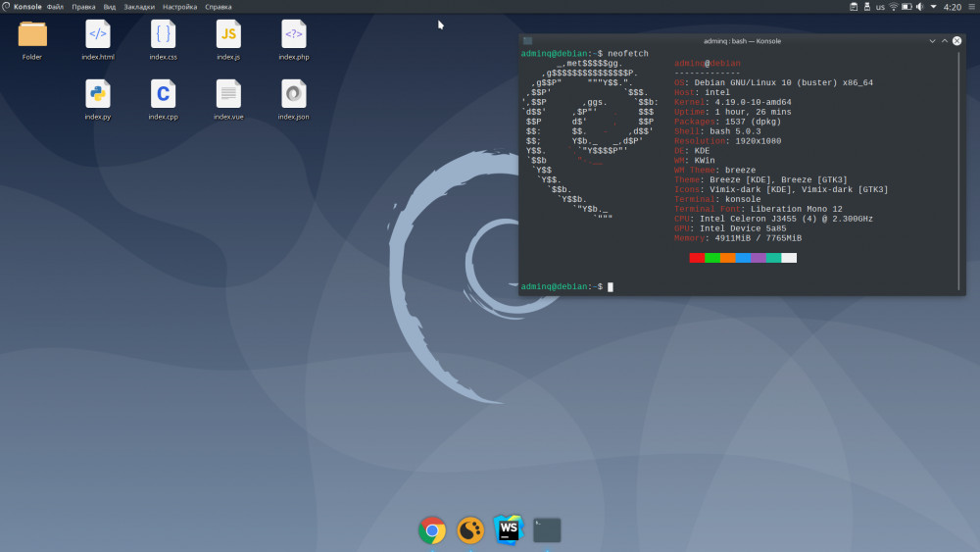Click the 'Packages: 1537 (dpkg)' line

click(727, 122)
